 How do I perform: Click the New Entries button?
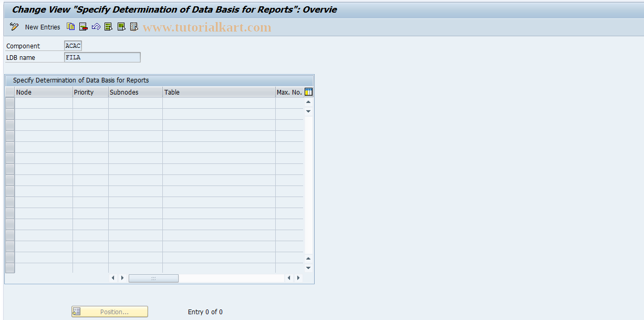pyautogui.click(x=43, y=27)
